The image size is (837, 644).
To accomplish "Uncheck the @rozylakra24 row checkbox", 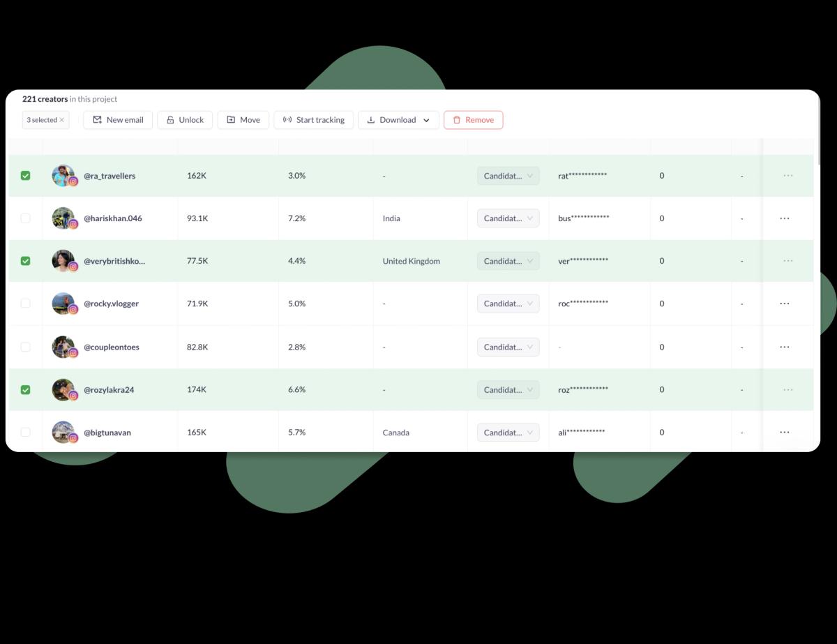I will pos(26,389).
